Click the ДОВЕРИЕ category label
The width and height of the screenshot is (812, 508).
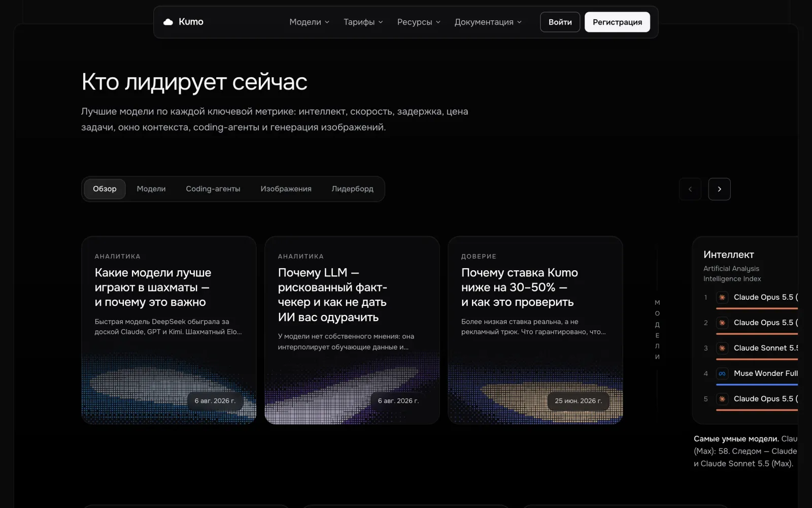pyautogui.click(x=479, y=257)
